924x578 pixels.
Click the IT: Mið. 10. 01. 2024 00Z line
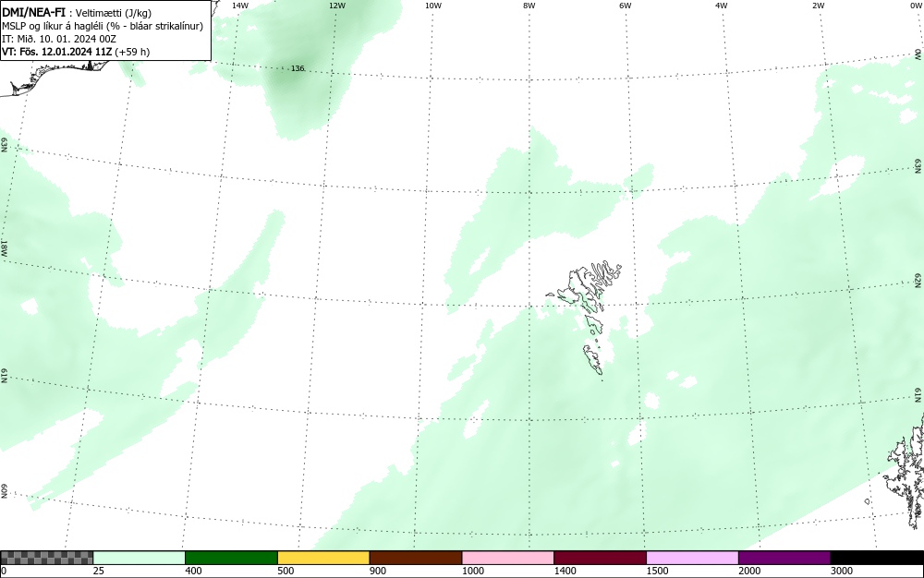pyautogui.click(x=59, y=39)
